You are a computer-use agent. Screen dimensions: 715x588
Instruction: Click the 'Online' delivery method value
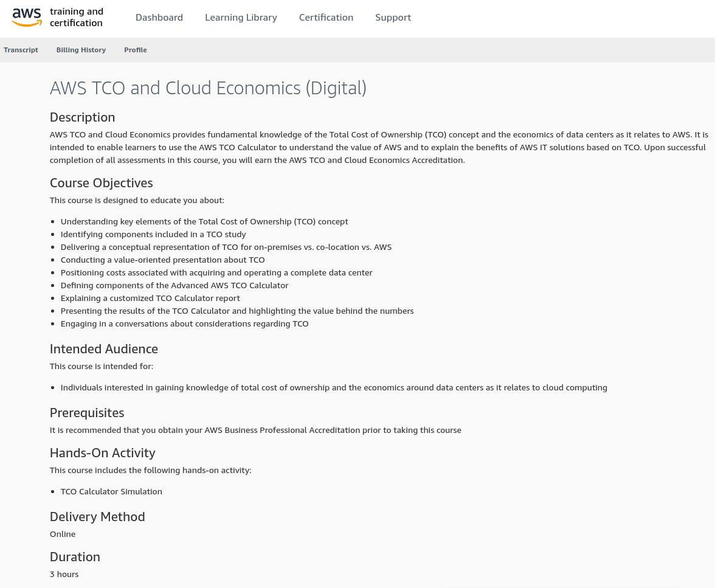63,534
